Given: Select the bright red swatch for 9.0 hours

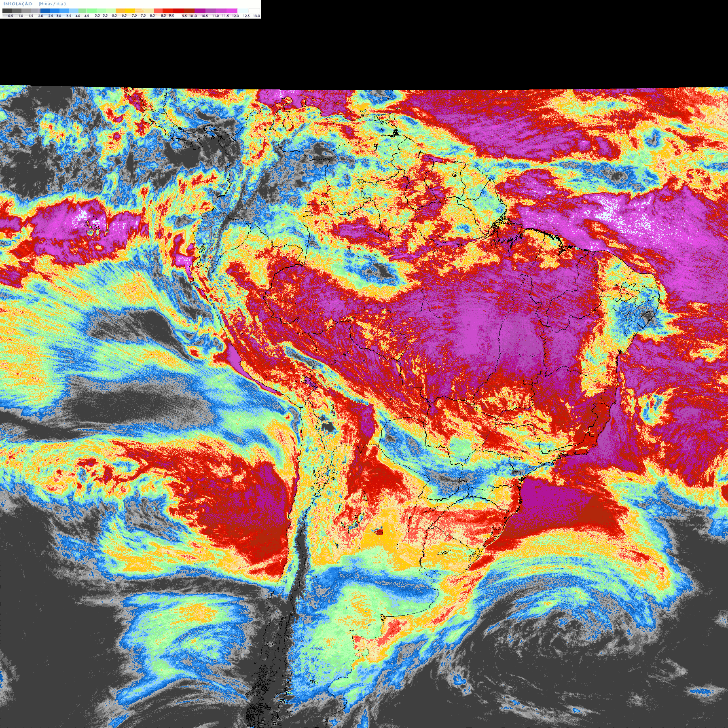Looking at the screenshot, I should 168,11.
